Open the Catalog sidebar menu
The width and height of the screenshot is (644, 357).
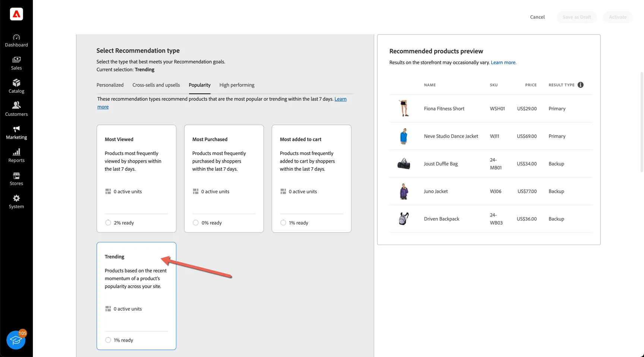click(16, 86)
